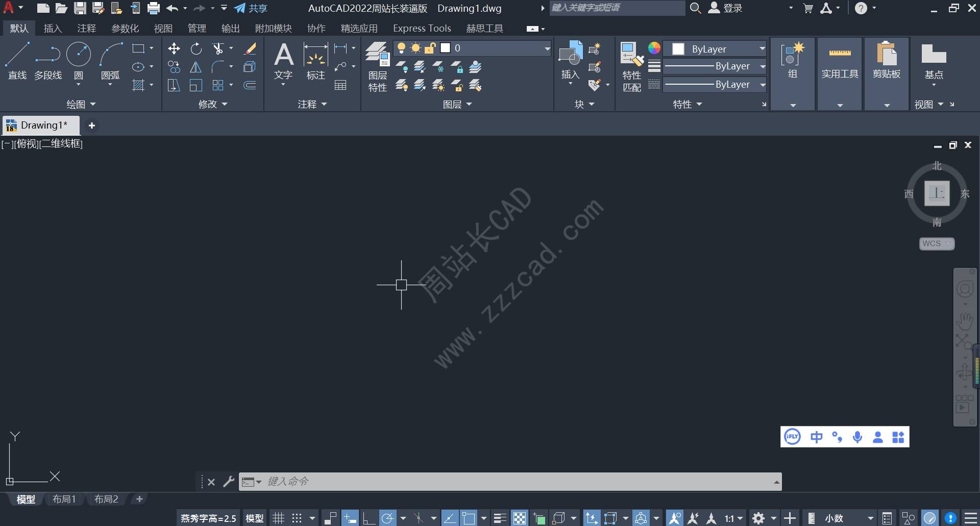Viewport: 980px width, 526px height.
Task: Switch to the Express Tools ribbon tab
Action: pos(422,29)
